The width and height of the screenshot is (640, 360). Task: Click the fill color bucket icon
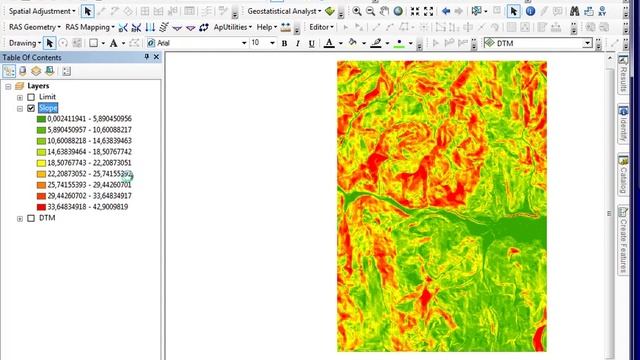click(353, 43)
